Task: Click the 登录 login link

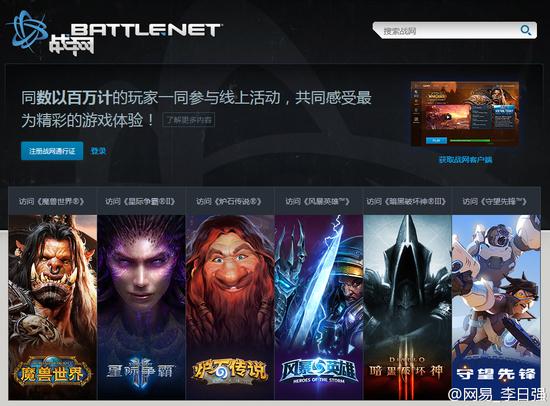Action: [98, 151]
